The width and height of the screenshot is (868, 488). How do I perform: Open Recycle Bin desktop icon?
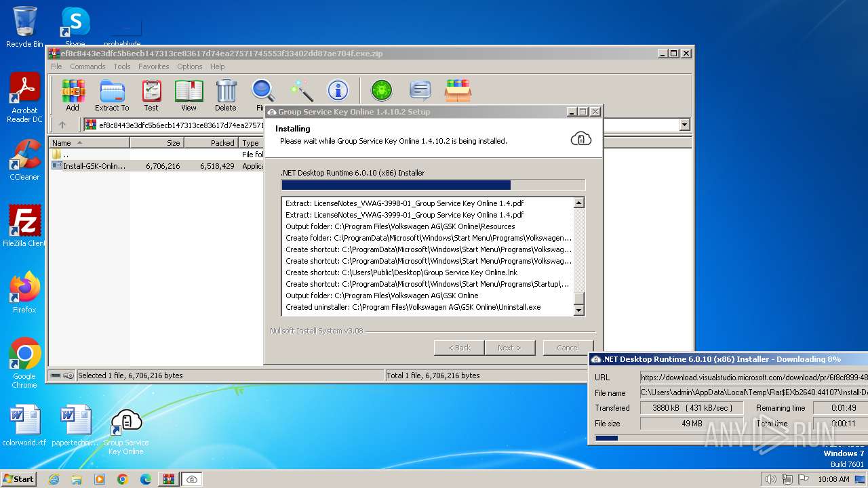point(24,27)
